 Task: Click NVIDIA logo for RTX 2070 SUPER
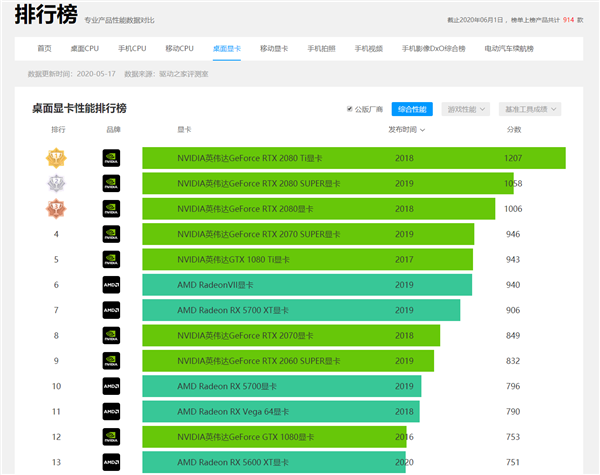111,234
